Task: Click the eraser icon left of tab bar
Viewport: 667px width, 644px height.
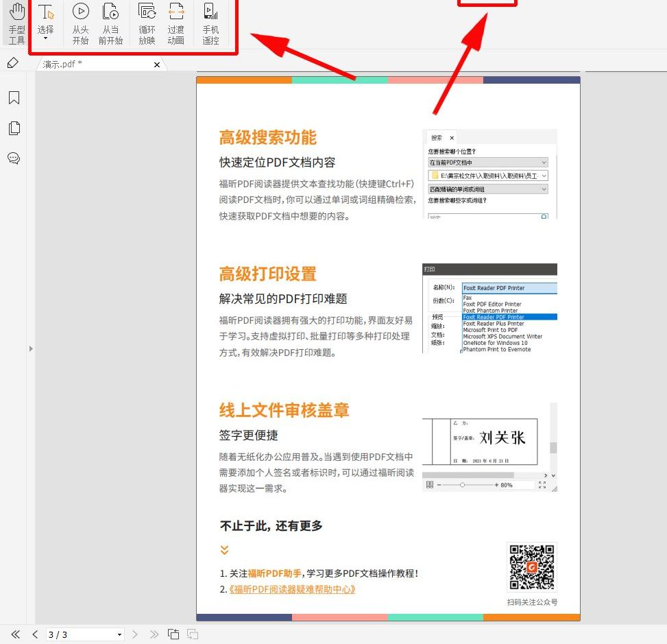Action: point(13,63)
